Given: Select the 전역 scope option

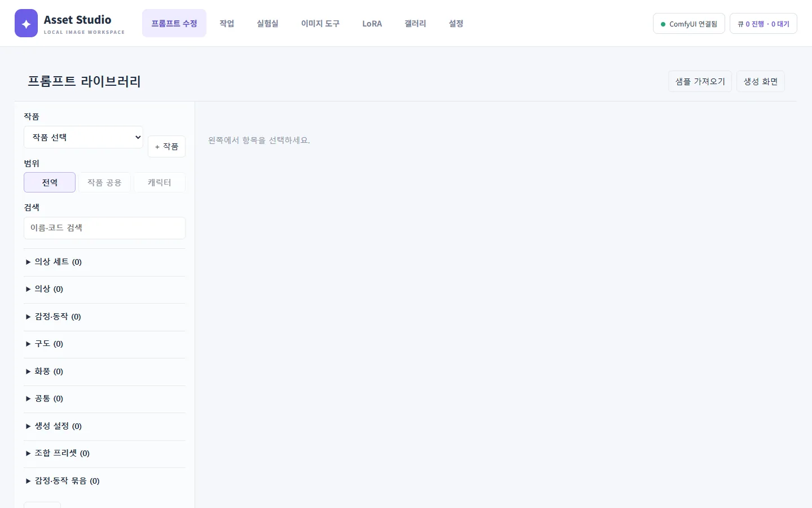Looking at the screenshot, I should coord(50,182).
